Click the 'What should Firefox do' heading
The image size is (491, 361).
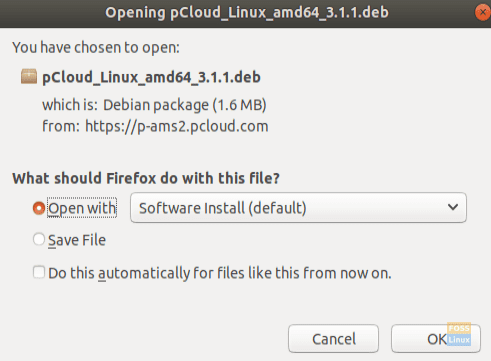coord(146,178)
